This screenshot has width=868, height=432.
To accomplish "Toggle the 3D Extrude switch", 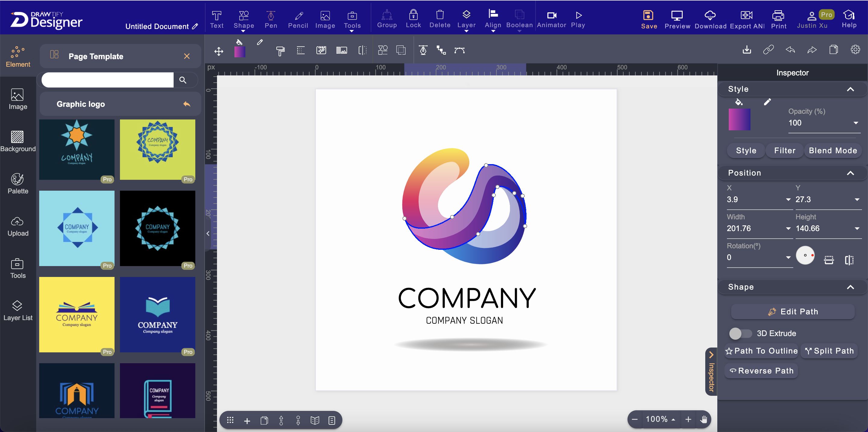I will pyautogui.click(x=740, y=333).
